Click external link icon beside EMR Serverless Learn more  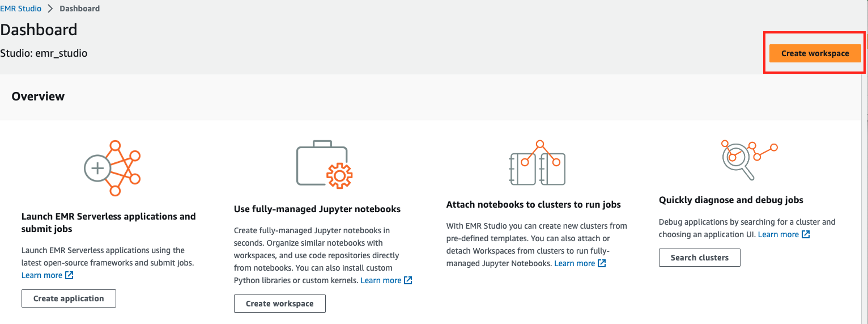[69, 275]
